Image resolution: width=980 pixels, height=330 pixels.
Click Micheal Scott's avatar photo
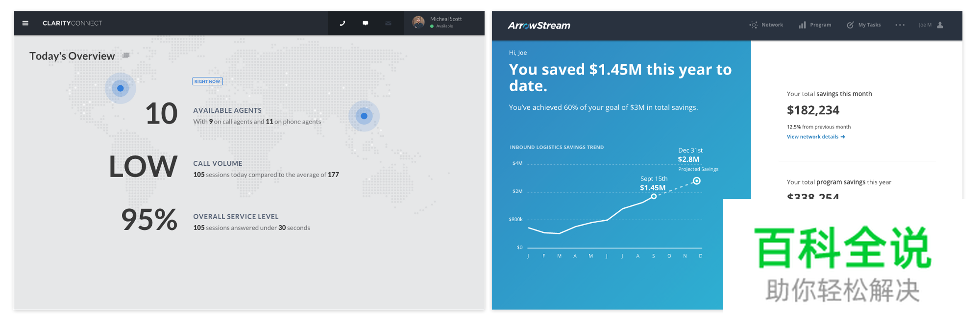[418, 22]
